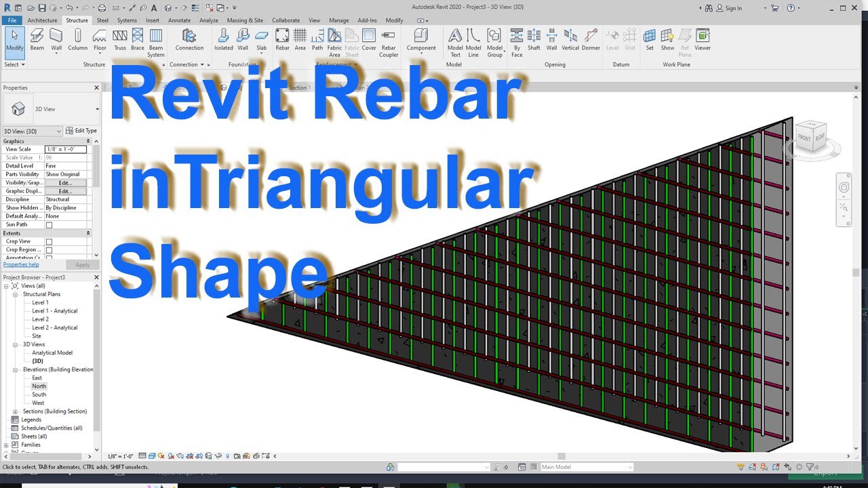868x488 pixels.
Task: Click the Save icon in quick access toolbar
Action: tap(42, 8)
